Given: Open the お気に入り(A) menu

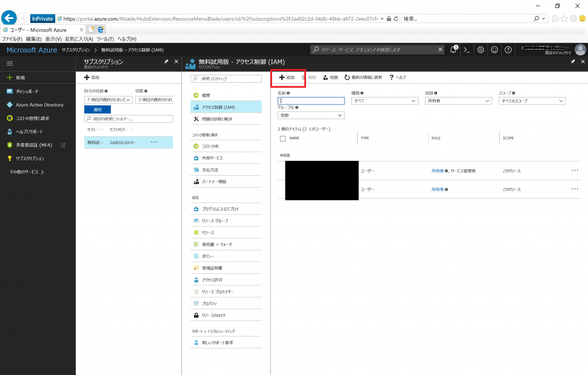Looking at the screenshot, I should point(79,39).
